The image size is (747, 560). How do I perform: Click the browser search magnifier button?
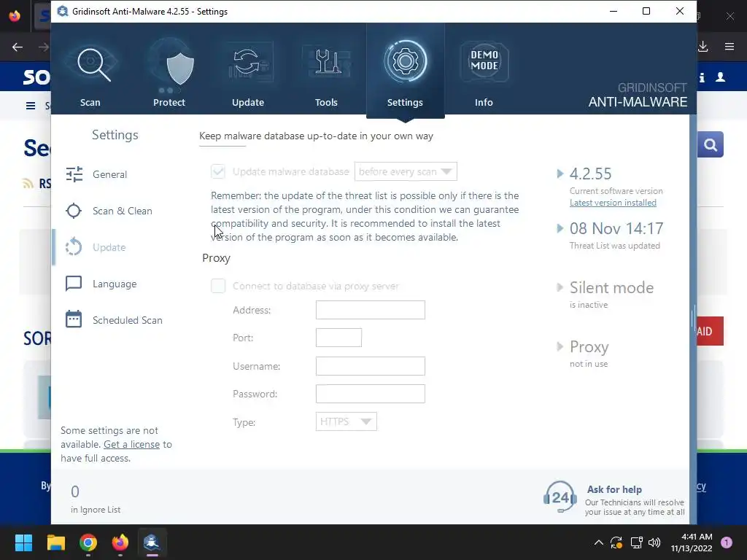tap(711, 145)
